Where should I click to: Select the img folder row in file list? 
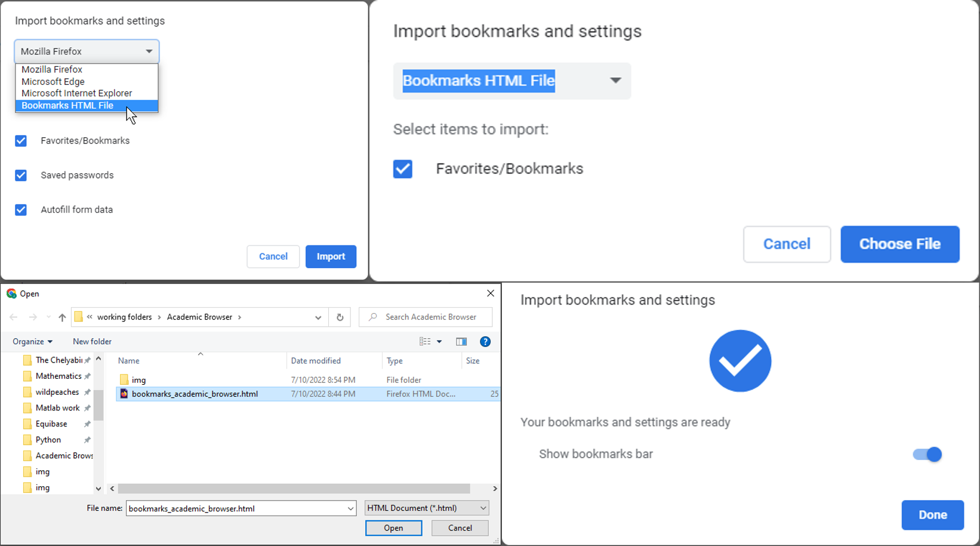click(x=308, y=380)
